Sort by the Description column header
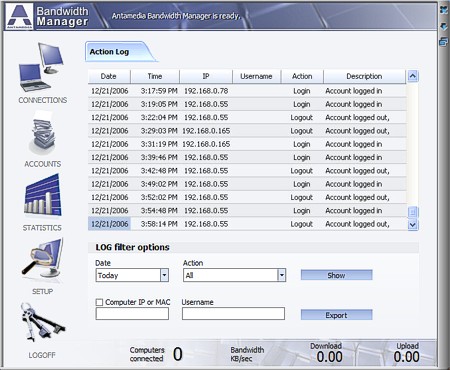450x370 pixels. pos(364,76)
